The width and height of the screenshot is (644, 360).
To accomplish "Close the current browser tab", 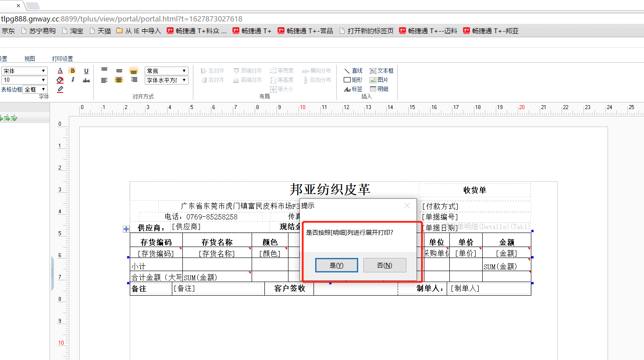I will 18,6.
